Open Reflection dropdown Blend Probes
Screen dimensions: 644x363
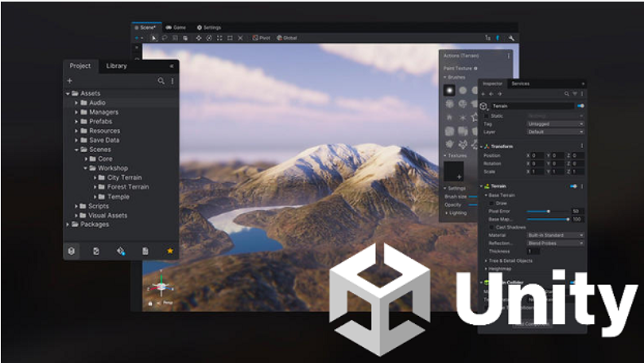(555, 243)
